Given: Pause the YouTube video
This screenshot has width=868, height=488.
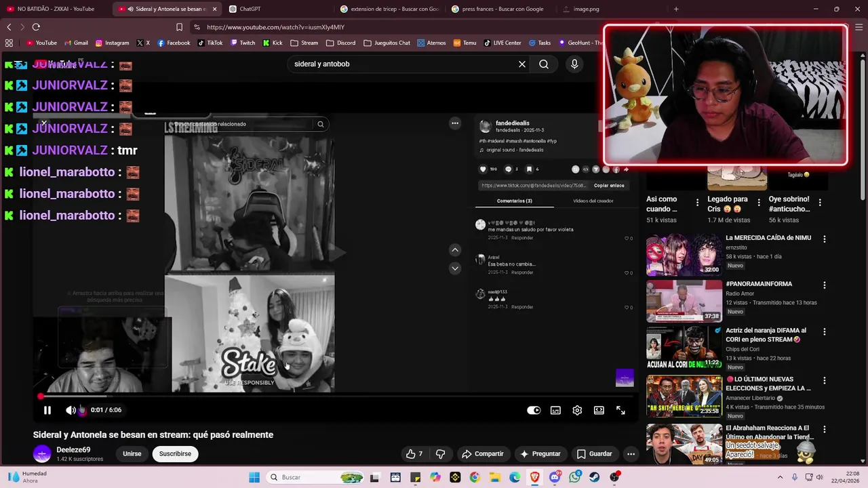Looking at the screenshot, I should [47, 410].
